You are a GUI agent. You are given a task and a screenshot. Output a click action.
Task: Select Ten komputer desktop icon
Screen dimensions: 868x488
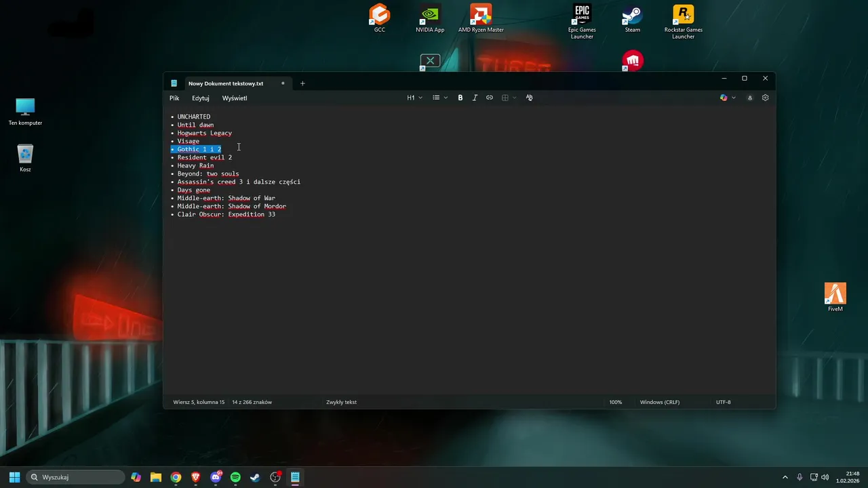tap(25, 112)
